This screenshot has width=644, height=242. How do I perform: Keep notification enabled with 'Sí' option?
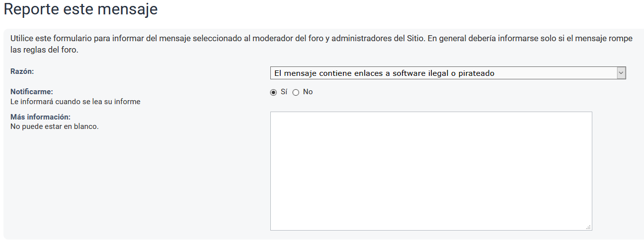point(273,92)
